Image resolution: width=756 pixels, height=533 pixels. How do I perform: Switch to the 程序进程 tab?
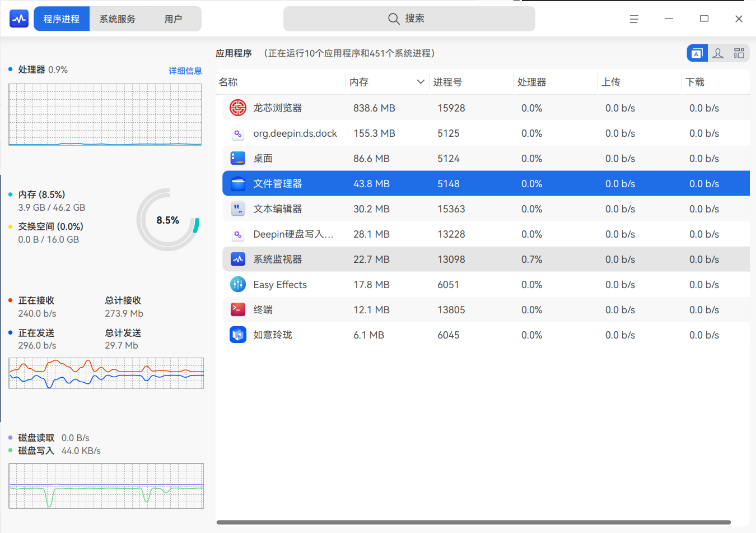click(x=62, y=19)
